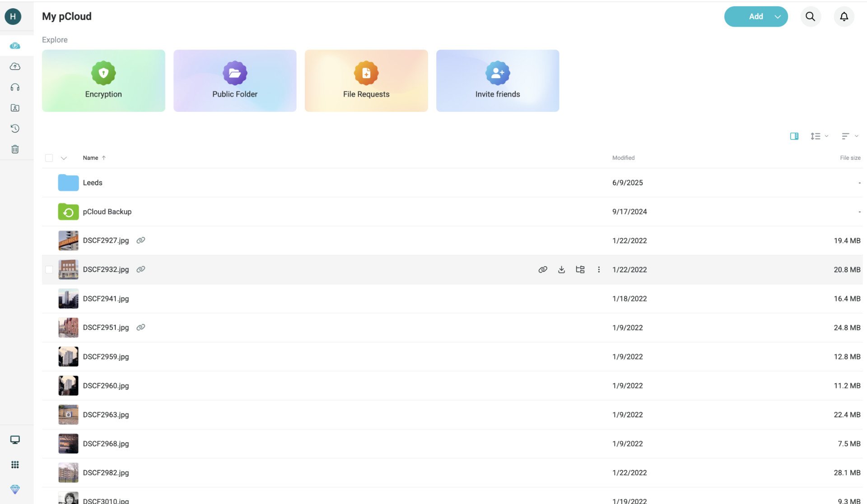Select the file name DSCF2982.jpg

point(106,472)
